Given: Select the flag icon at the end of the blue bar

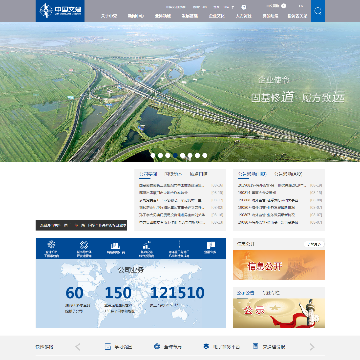Looking at the screenshot, I should point(210,246).
